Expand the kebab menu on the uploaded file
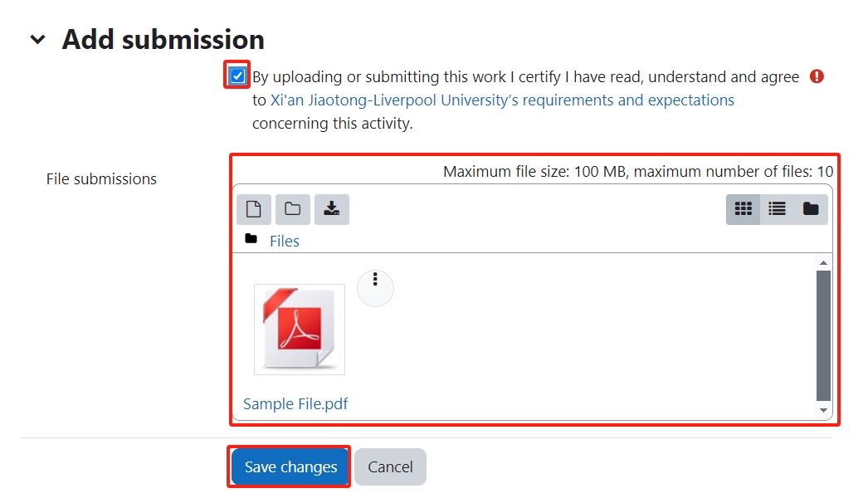 (375, 288)
